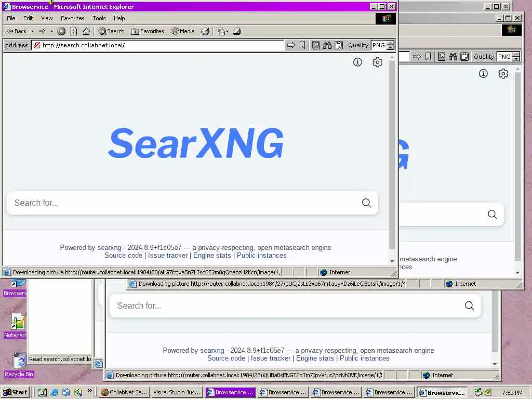Screen dimensions: 532x399
Task: Click the address bar URL field
Action: pyautogui.click(x=158, y=45)
